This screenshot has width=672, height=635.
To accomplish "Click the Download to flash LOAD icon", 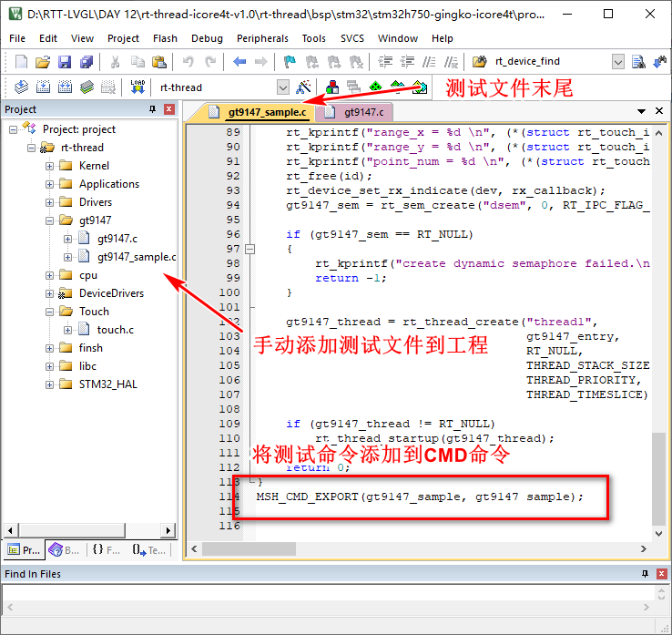I will [137, 87].
